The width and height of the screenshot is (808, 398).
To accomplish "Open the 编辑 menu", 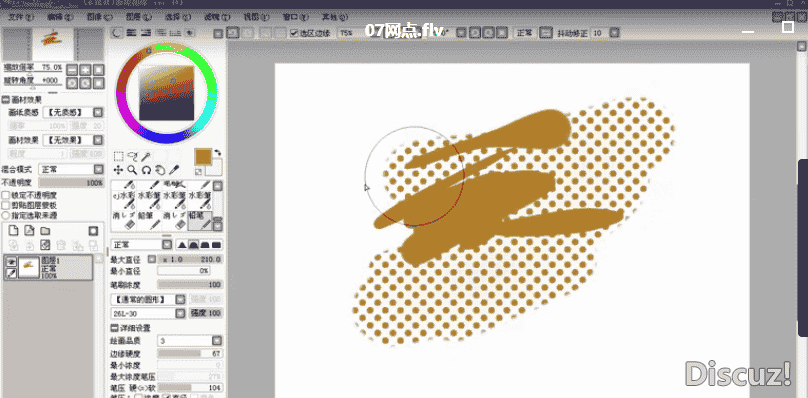I will 61,17.
